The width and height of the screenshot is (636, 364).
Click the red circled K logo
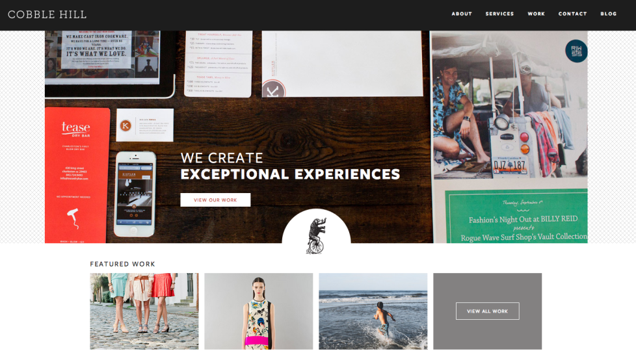(x=273, y=90)
